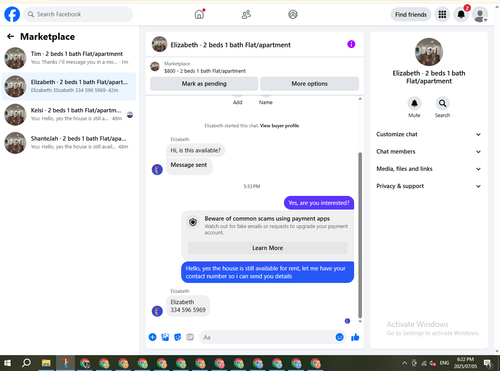Click Learn More in scam warning
Screen dimensions: 500x371
(267, 248)
